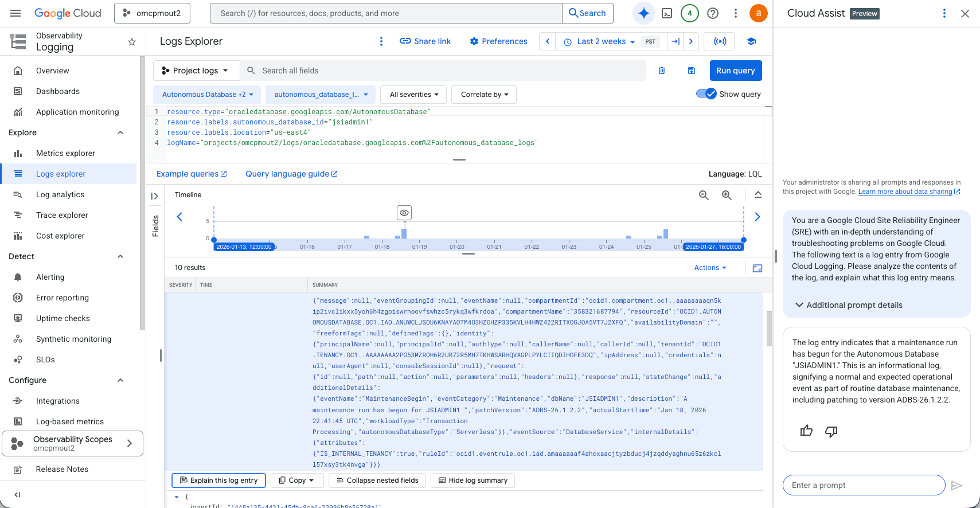Click the timeline end handle 2026-01-27
This screenshot has width=980, height=508.
[x=744, y=240]
